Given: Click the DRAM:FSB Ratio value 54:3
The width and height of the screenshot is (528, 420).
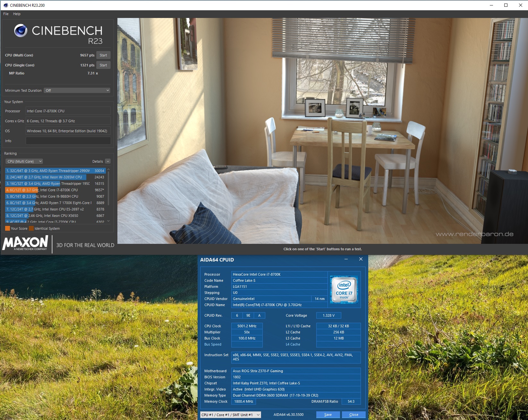Looking at the screenshot, I should coord(351,401).
